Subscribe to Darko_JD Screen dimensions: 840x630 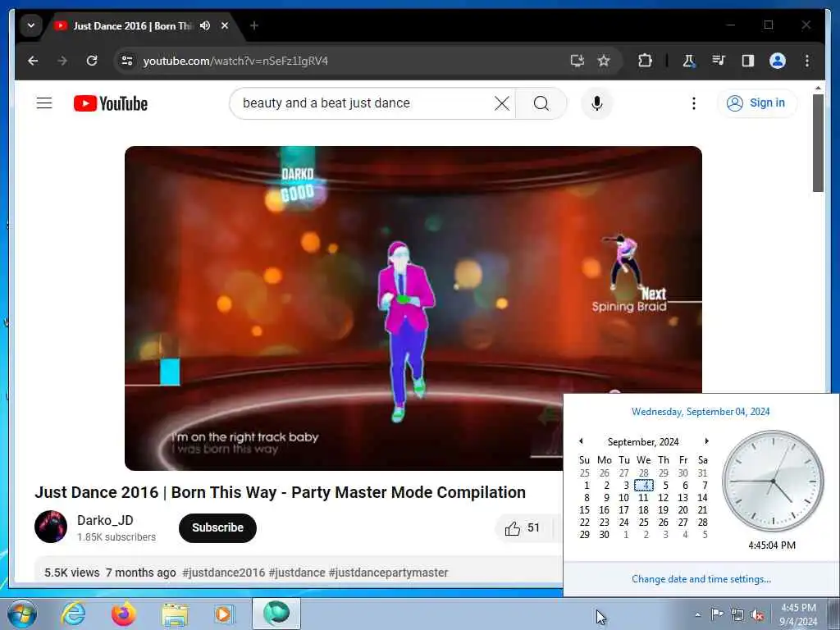click(217, 527)
